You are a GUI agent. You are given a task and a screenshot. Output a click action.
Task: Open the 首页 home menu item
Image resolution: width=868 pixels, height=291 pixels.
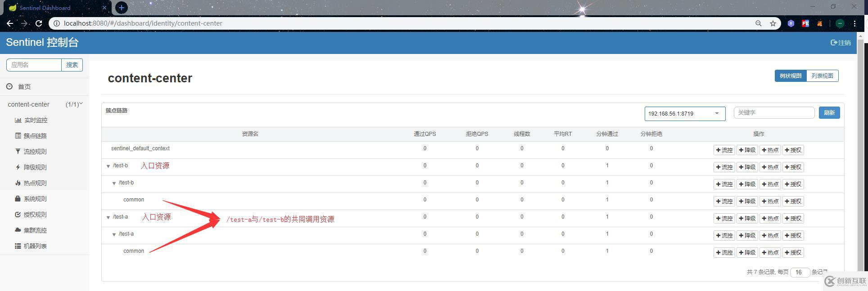(24, 87)
